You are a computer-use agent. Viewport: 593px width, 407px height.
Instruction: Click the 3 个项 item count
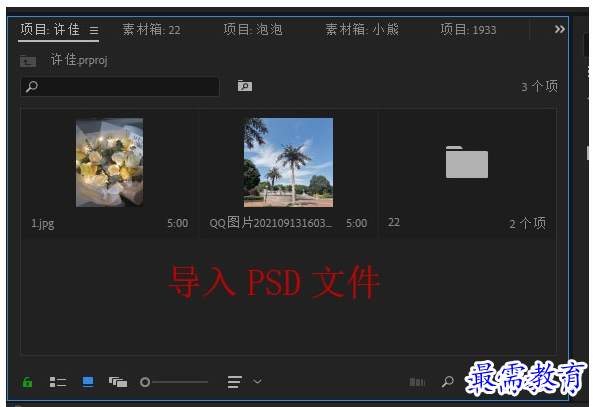click(x=539, y=87)
